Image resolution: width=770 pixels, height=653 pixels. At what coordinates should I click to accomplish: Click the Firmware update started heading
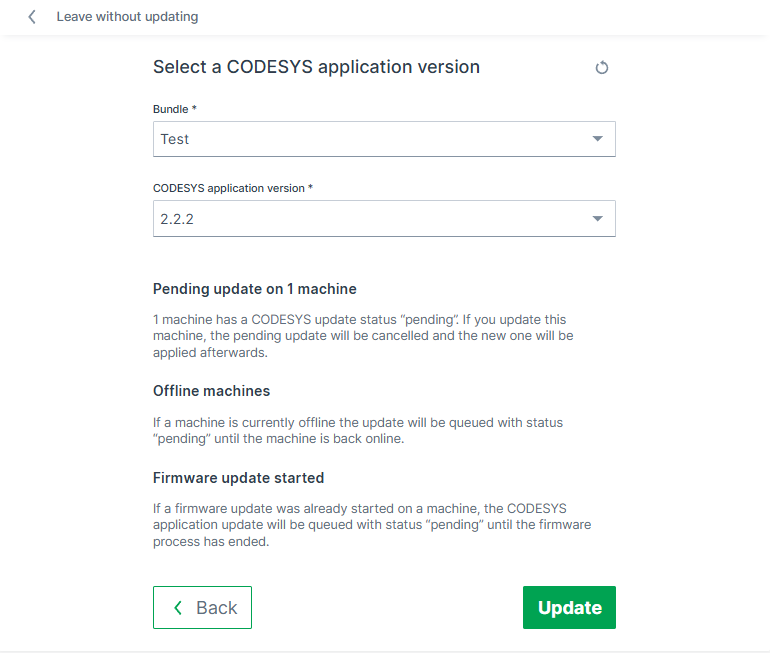[238, 478]
